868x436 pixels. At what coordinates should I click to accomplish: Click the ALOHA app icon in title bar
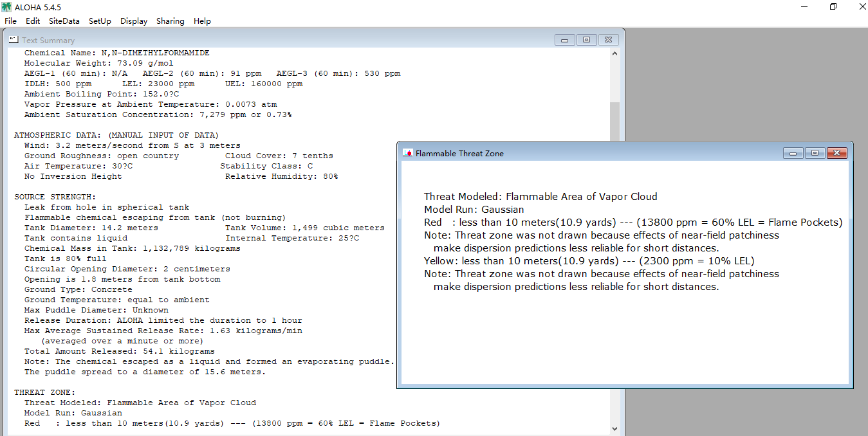(x=8, y=6)
